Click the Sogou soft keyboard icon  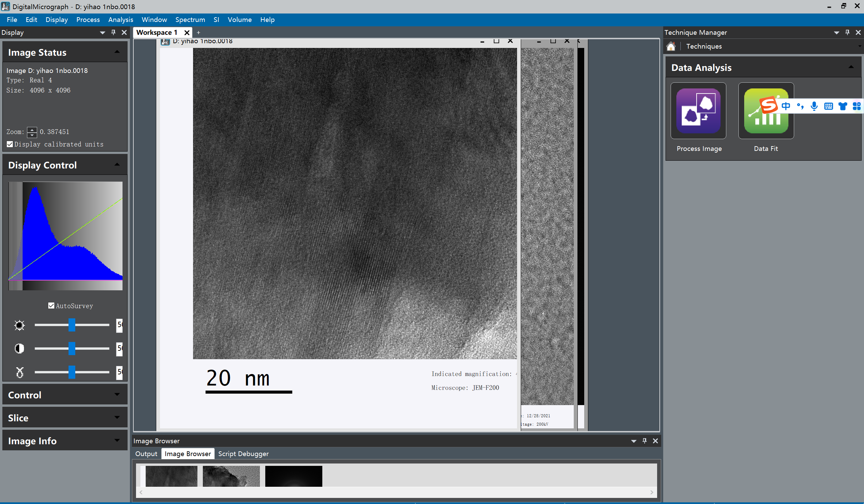pyautogui.click(x=828, y=106)
